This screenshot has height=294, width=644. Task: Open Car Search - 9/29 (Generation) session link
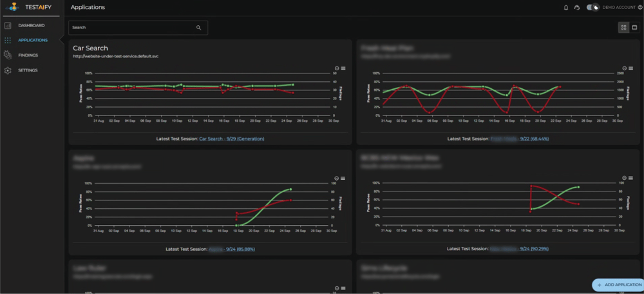(x=232, y=139)
